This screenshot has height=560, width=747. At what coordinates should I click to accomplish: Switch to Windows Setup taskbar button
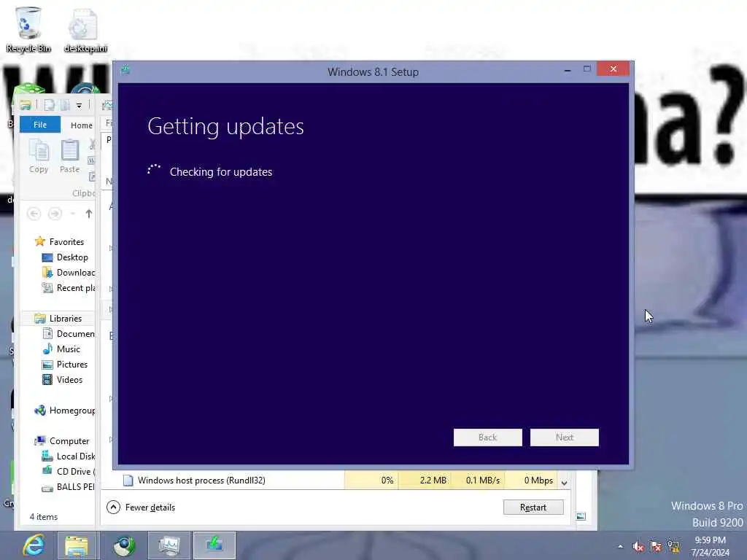(214, 545)
